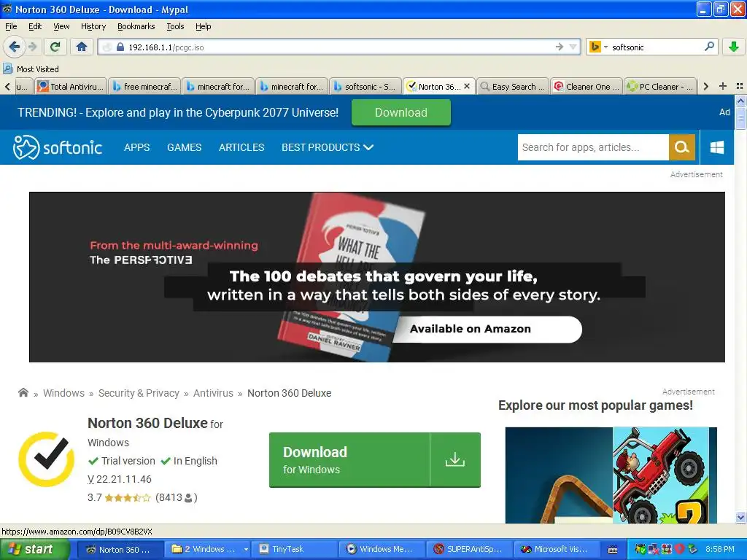
Task: Close the Norton 36... tab
Action: (x=467, y=86)
